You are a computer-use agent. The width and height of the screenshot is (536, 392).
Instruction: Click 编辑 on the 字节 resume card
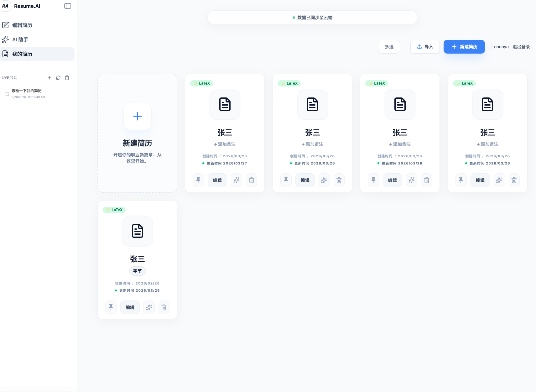130,307
